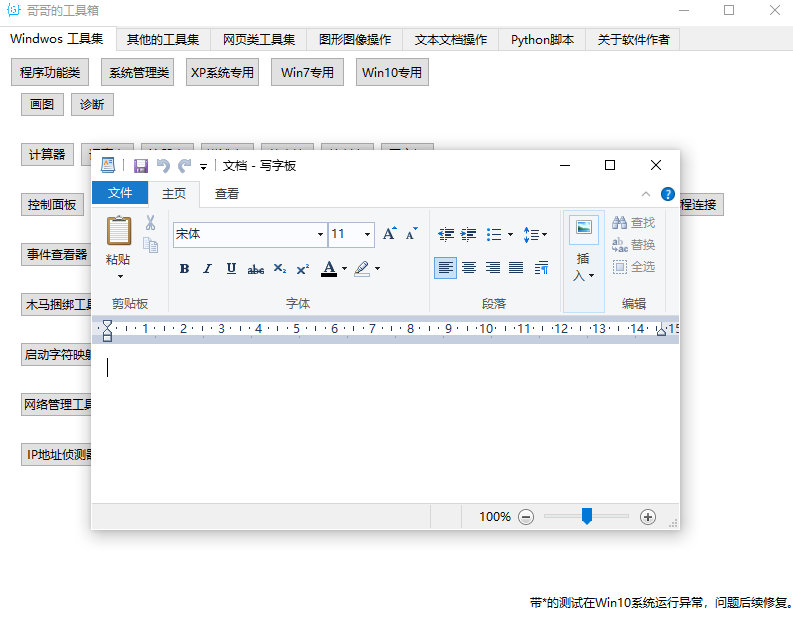Open the 图形图像操作 tab

[355, 39]
